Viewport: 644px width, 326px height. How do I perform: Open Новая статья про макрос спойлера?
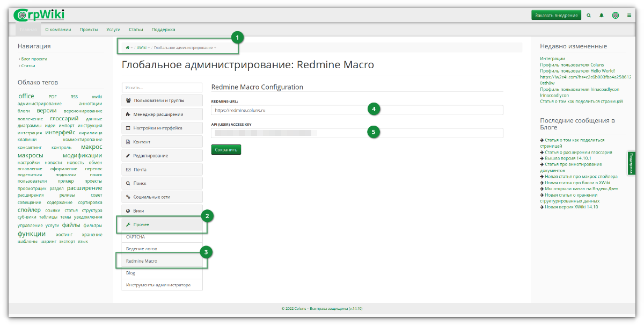[581, 176]
